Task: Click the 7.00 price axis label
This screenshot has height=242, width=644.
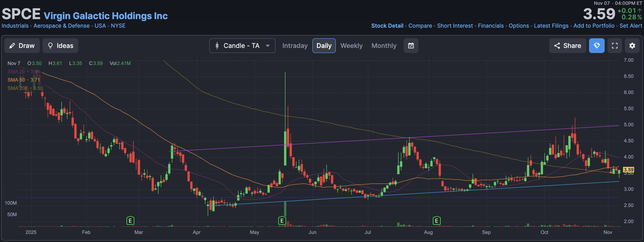Action: click(x=629, y=60)
